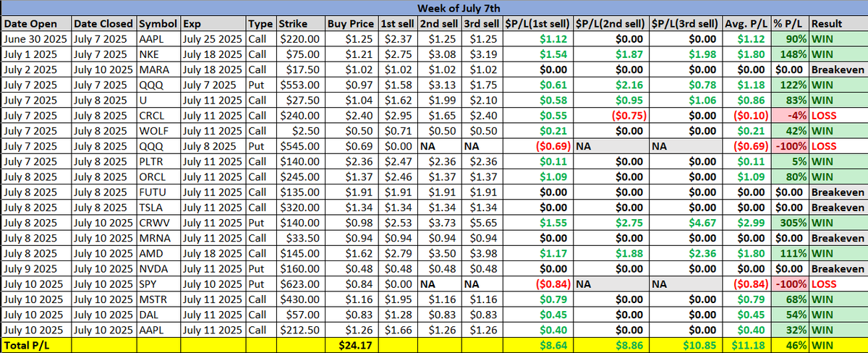Click the $5.65 third sell cell
The height and width of the screenshot is (353, 868).
(x=482, y=222)
